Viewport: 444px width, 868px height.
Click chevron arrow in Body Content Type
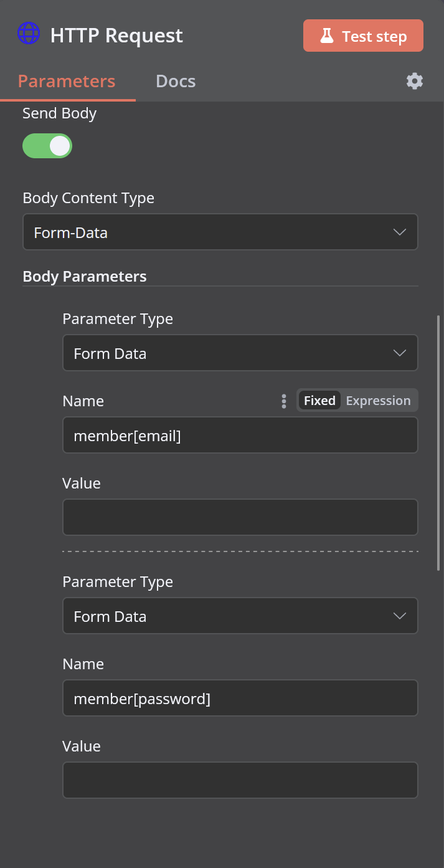coord(400,232)
